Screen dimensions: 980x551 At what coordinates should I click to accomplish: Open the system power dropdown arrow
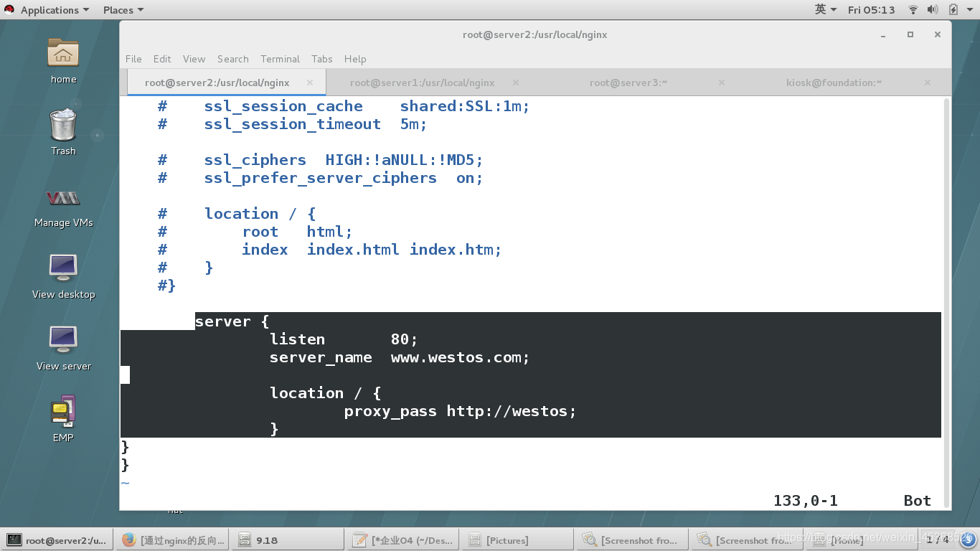(969, 10)
